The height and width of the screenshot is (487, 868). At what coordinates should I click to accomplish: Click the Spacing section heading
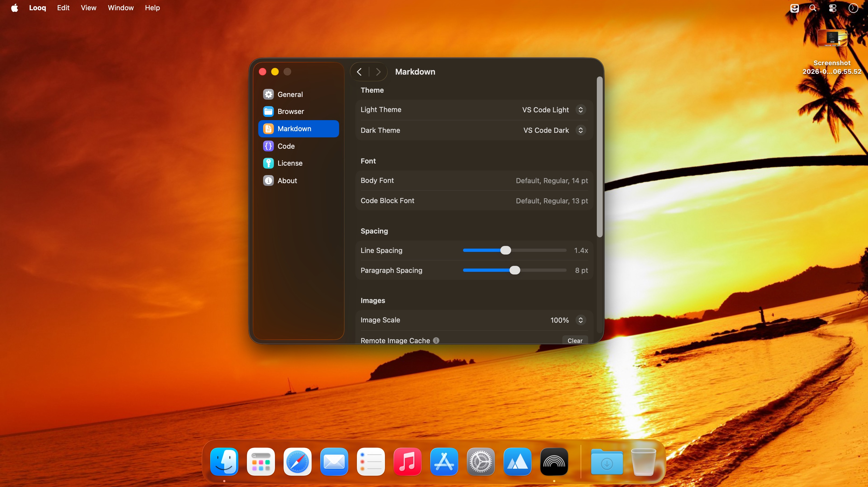pos(374,231)
